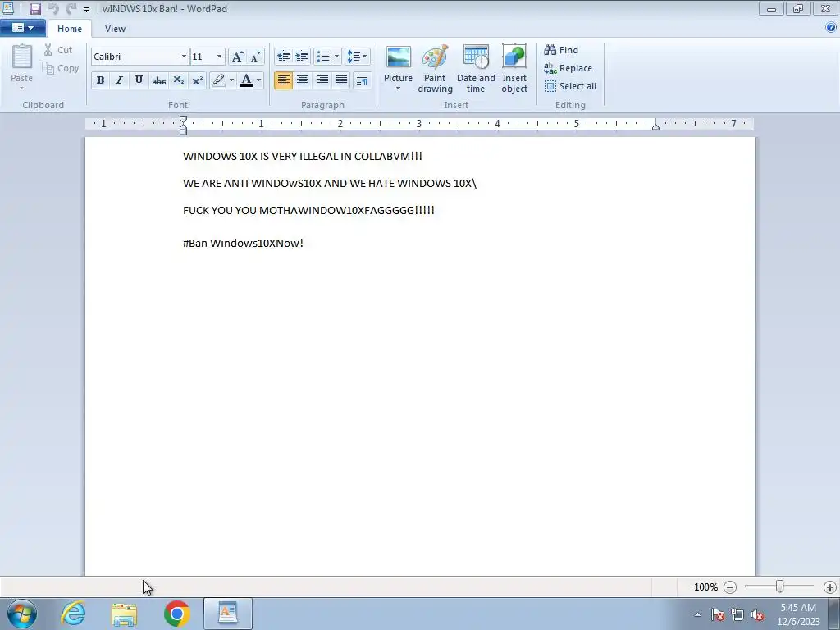This screenshot has width=840, height=630.
Task: Open the highlight color dropdown arrow
Action: (231, 80)
